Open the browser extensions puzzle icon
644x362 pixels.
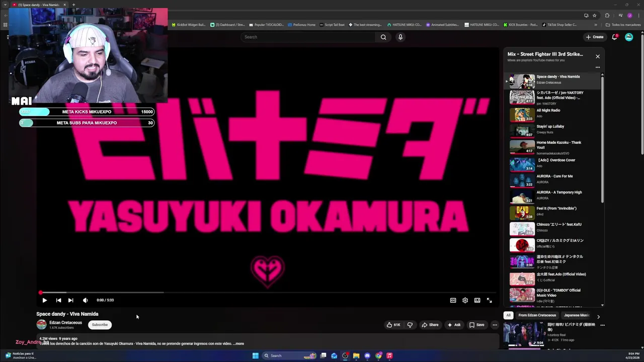607,16
